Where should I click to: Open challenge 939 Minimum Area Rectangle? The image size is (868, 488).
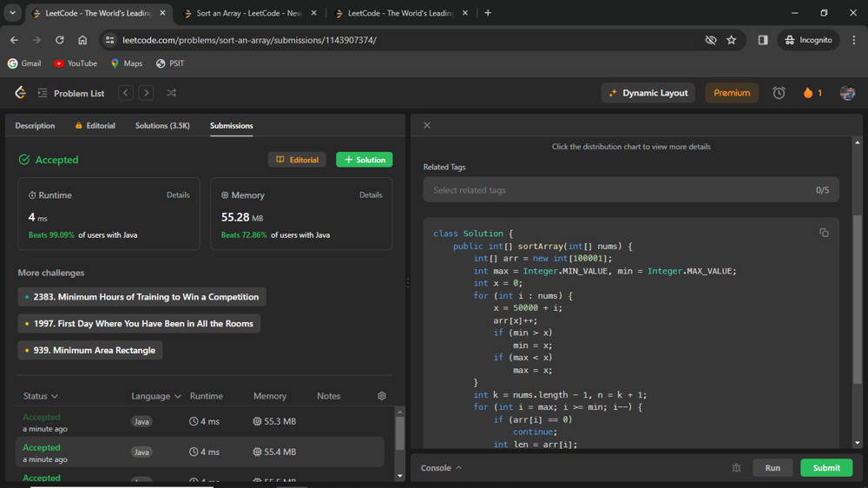click(x=90, y=350)
